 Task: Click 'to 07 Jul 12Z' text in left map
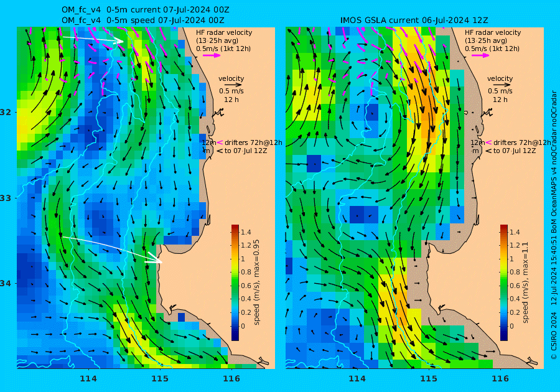tap(245, 151)
